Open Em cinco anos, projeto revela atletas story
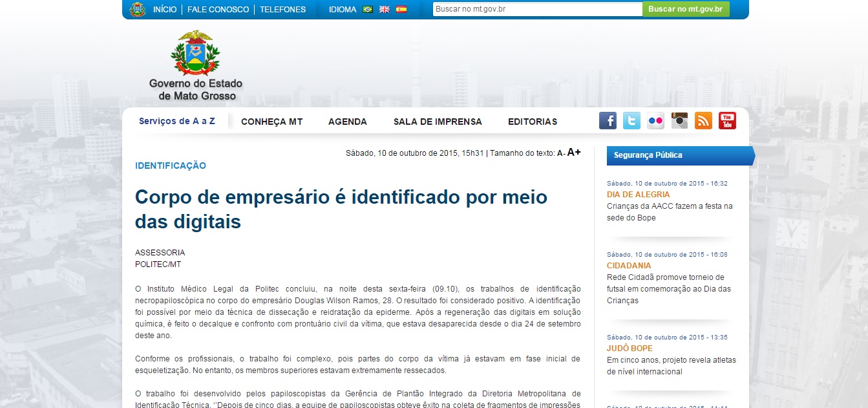 (x=672, y=366)
